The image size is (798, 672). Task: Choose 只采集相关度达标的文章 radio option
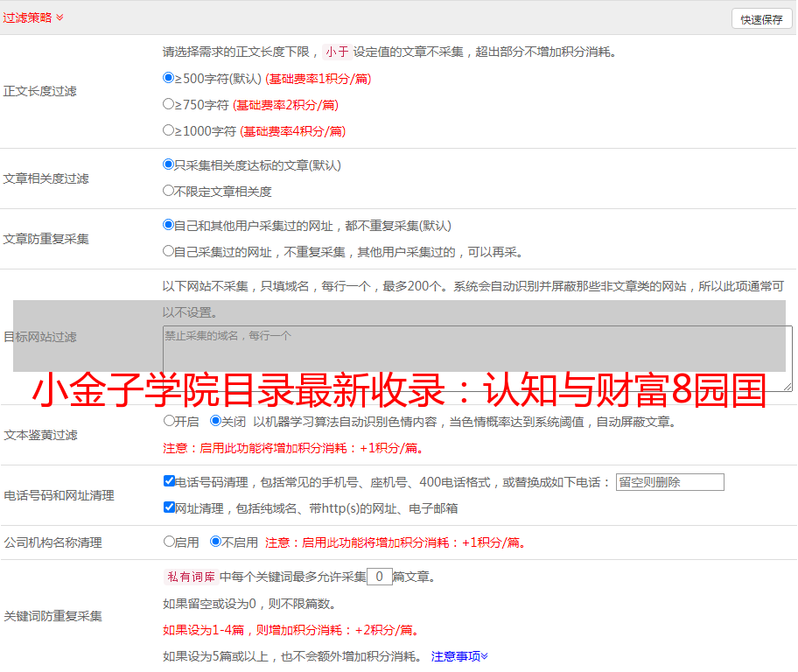(169, 164)
